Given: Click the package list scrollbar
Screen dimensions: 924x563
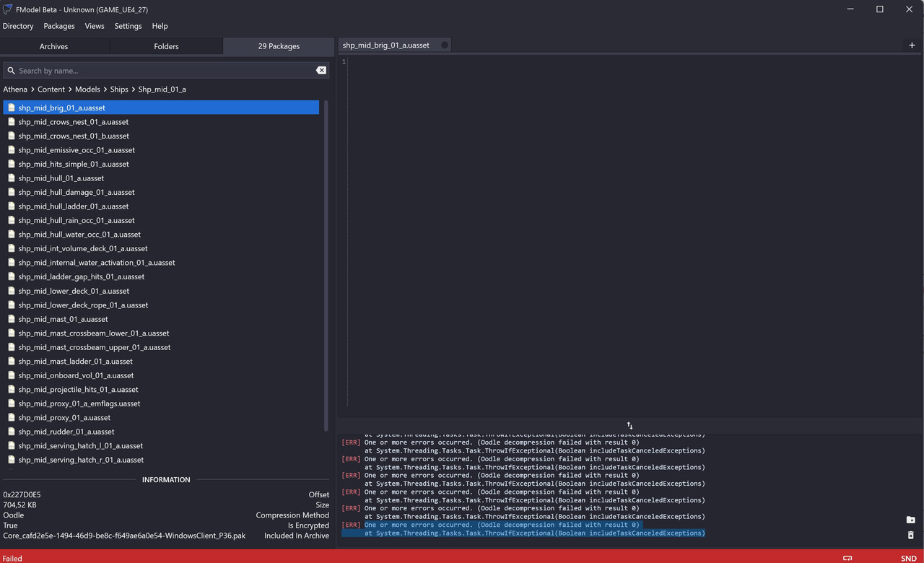Looking at the screenshot, I should [326, 267].
